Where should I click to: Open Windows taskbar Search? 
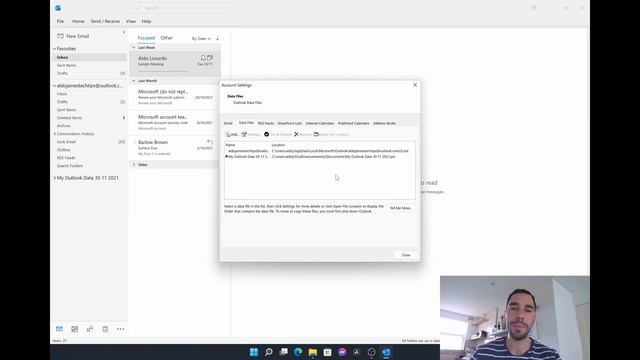269,352
